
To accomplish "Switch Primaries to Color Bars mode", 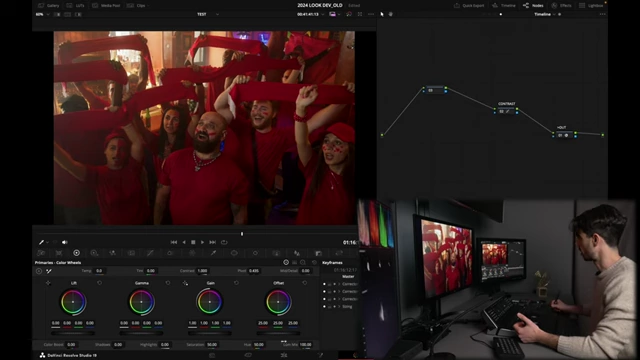I will 294,262.
